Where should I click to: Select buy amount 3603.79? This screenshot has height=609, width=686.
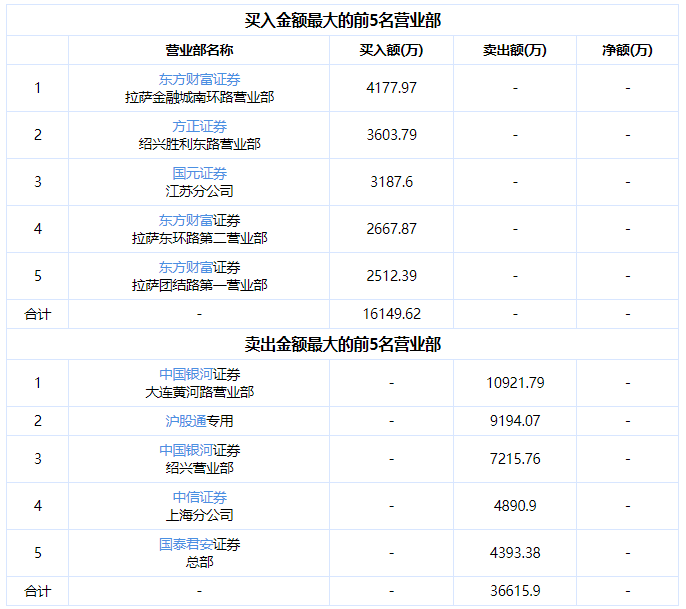[391, 135]
